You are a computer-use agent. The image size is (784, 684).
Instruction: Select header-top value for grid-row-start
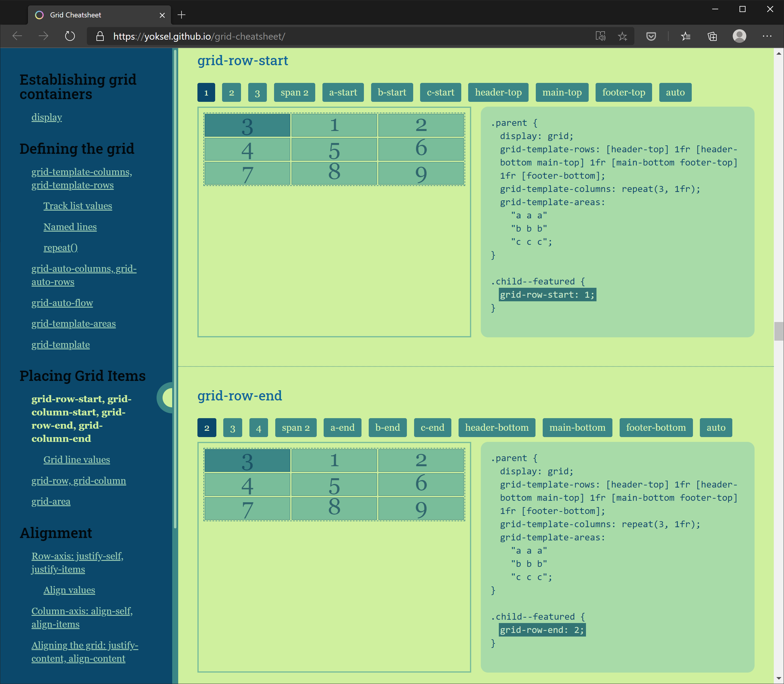pyautogui.click(x=498, y=92)
